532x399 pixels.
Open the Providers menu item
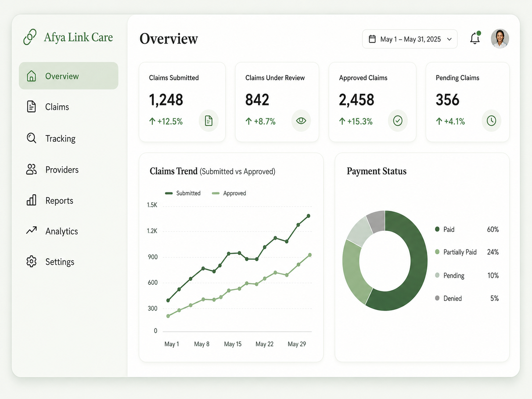click(x=69, y=169)
